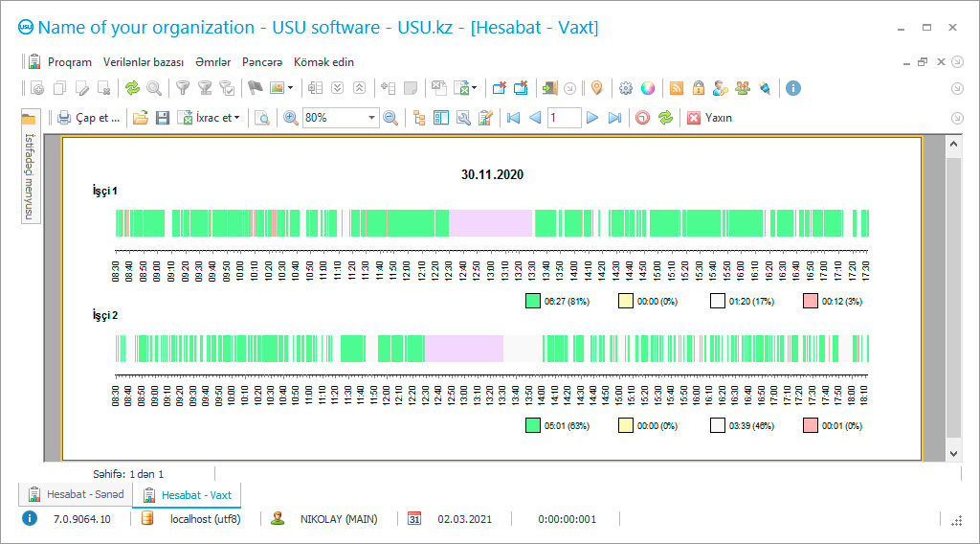Viewport: 980px width, 544px height.
Task: Click the Çap et print button
Action: pos(89,118)
